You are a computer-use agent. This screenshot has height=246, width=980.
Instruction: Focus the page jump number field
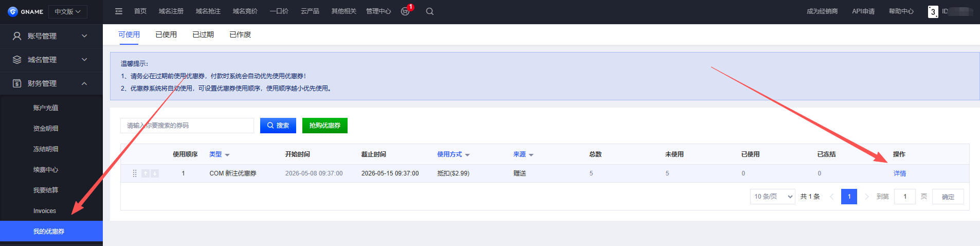905,197
